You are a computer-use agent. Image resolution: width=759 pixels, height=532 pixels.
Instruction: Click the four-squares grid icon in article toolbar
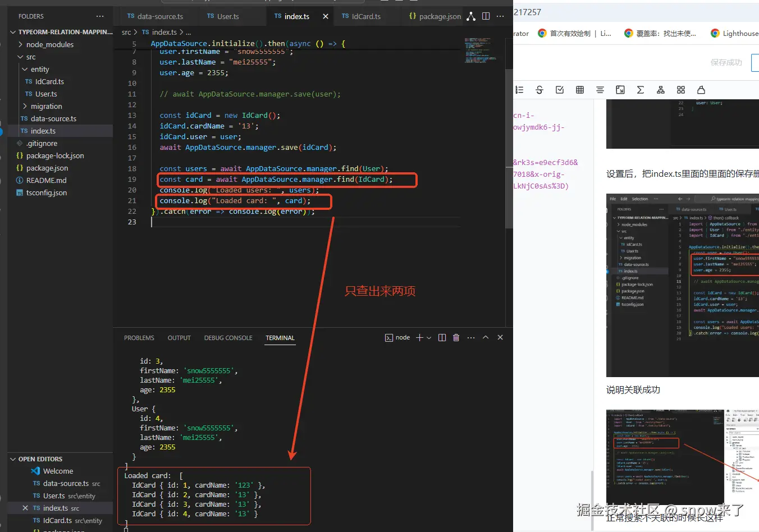681,90
